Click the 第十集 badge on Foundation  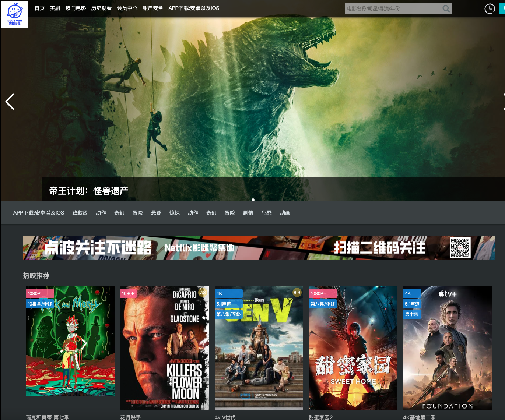[412, 314]
